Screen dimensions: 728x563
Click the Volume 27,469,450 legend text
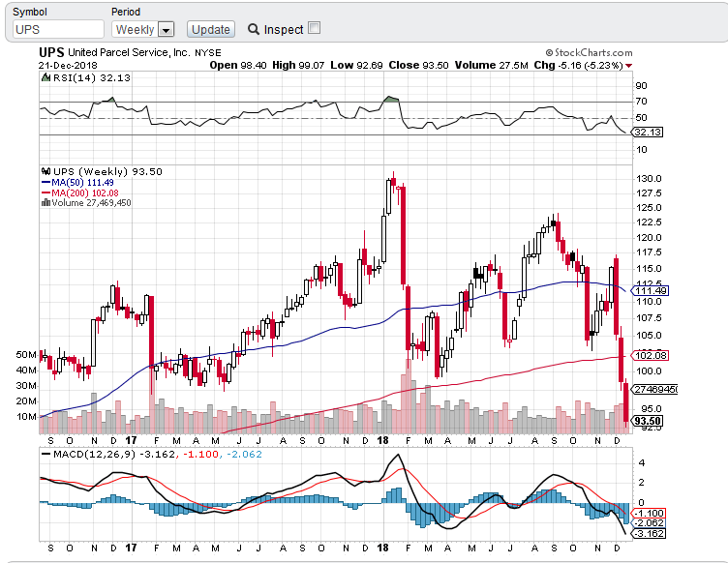point(91,203)
